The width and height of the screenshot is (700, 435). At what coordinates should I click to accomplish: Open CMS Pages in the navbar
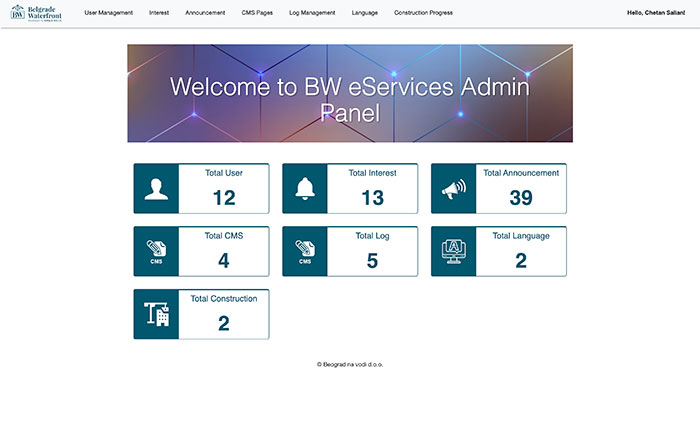tap(257, 13)
